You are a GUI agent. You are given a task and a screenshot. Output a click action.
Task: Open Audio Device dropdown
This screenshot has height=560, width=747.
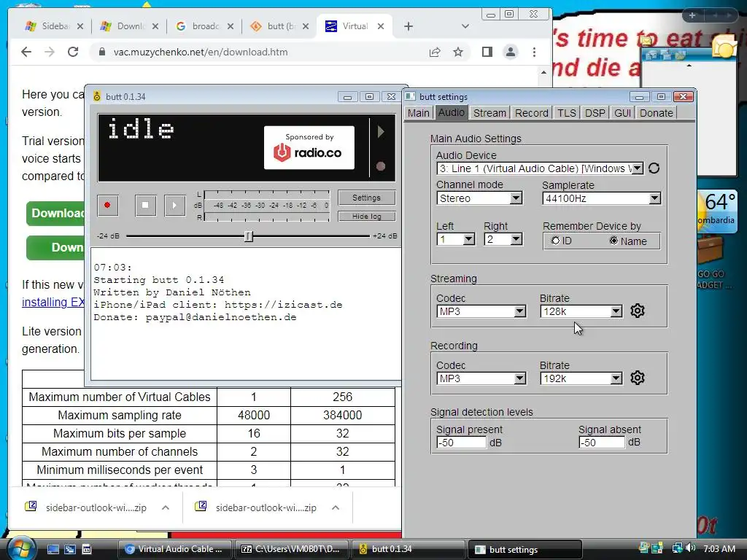pos(638,168)
